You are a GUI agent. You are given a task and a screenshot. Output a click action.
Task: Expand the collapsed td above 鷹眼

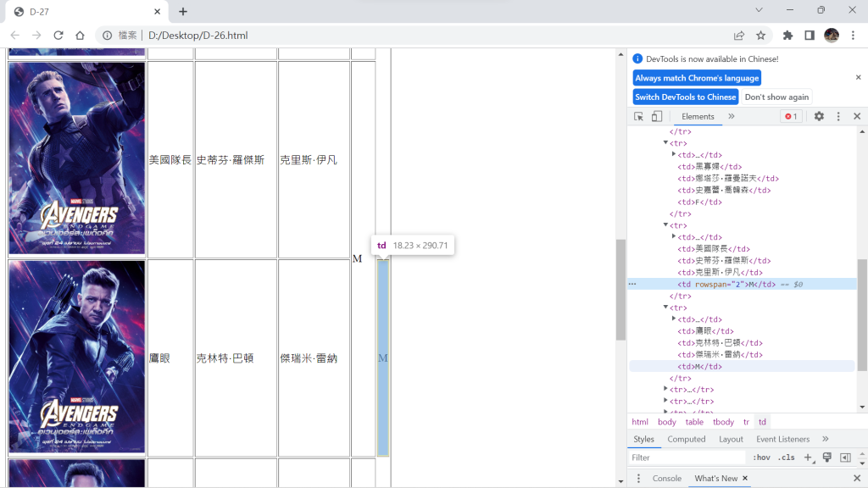coord(674,319)
